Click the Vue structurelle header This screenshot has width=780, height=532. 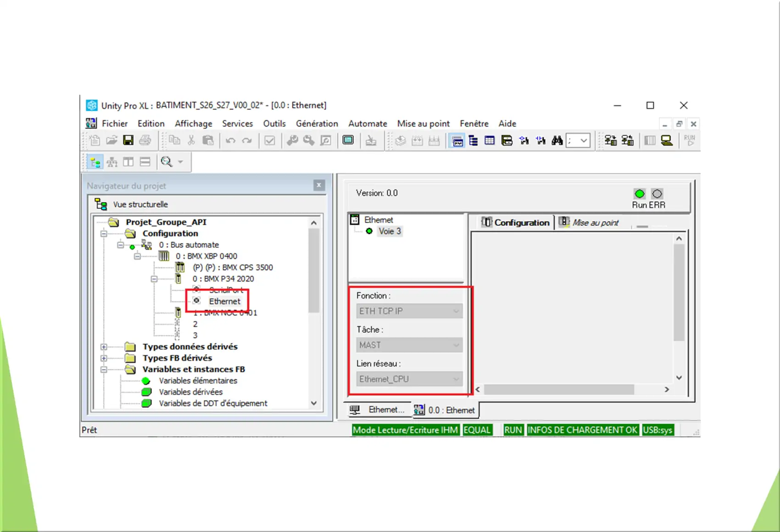(x=140, y=205)
